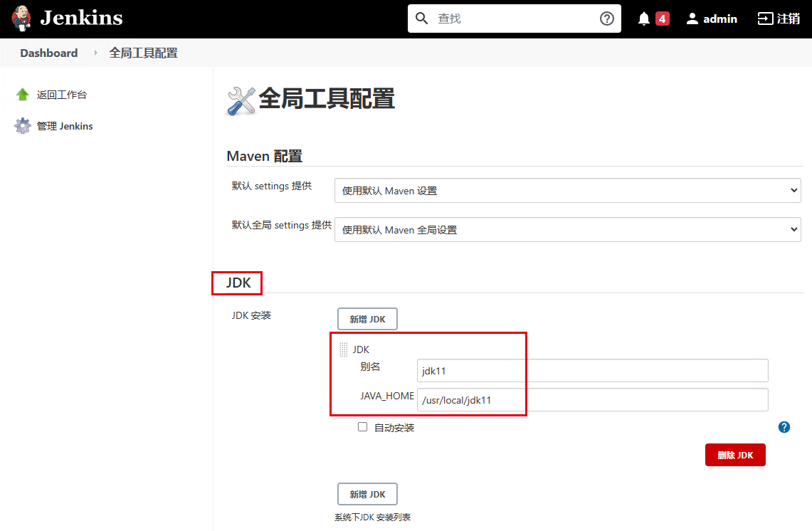The width and height of the screenshot is (812, 531).
Task: Click the green up arrow icon
Action: [22, 94]
